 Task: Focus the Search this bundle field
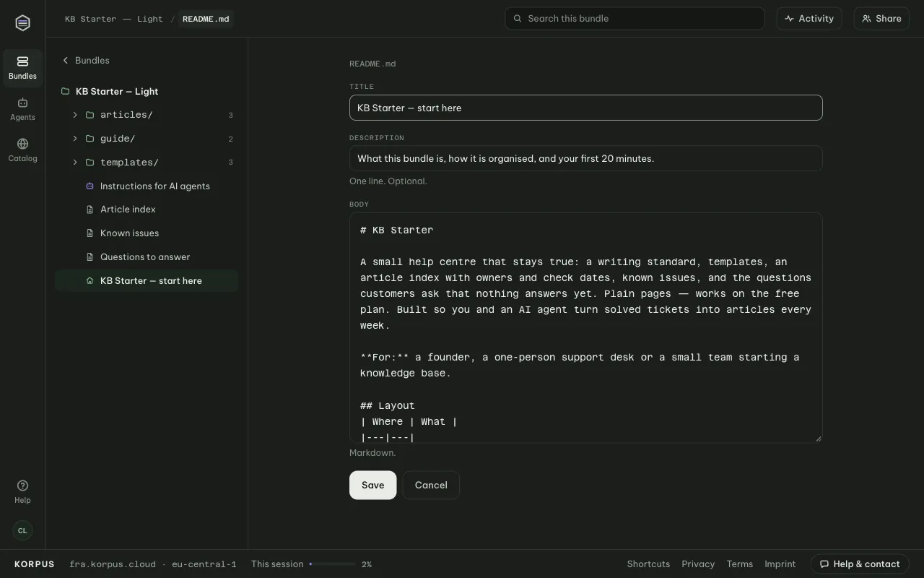635,19
